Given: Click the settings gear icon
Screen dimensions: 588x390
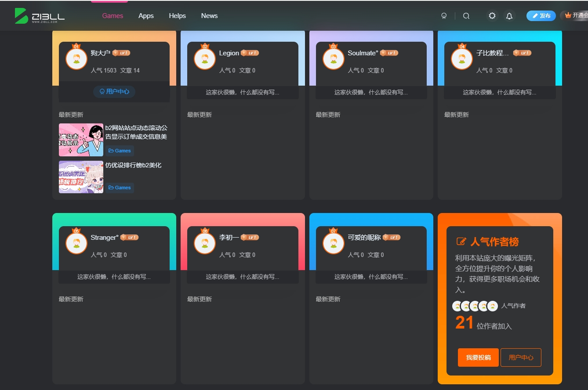Looking at the screenshot, I should coord(492,16).
